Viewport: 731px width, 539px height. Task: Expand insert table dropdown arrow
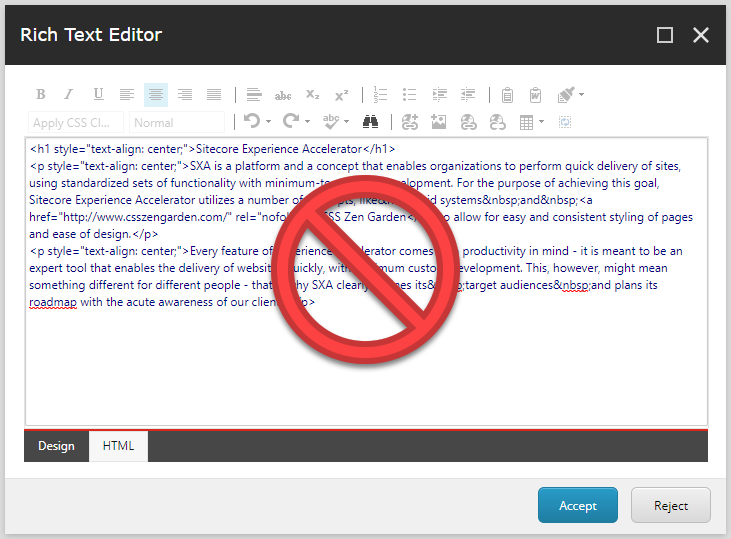tap(542, 122)
